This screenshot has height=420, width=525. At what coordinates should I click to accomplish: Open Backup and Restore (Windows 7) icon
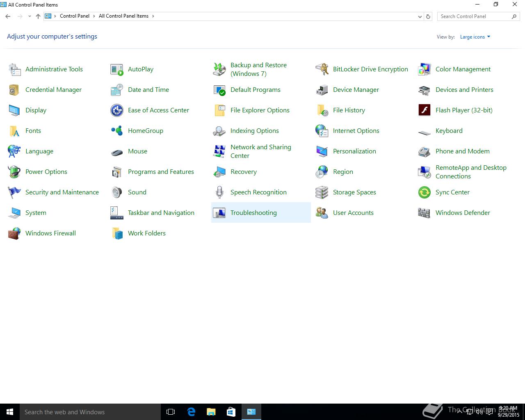(x=219, y=69)
